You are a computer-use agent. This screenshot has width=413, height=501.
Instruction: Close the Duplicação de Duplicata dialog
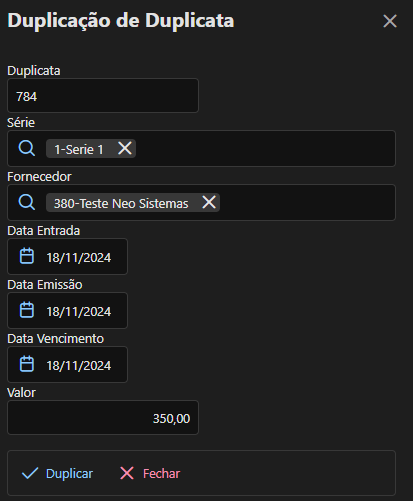pyautogui.click(x=390, y=21)
